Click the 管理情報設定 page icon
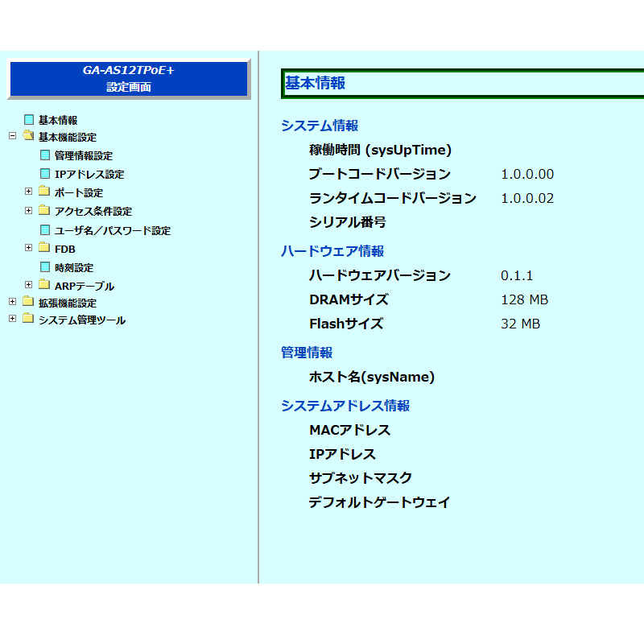Screen dimensions: 644x644 (x=45, y=155)
